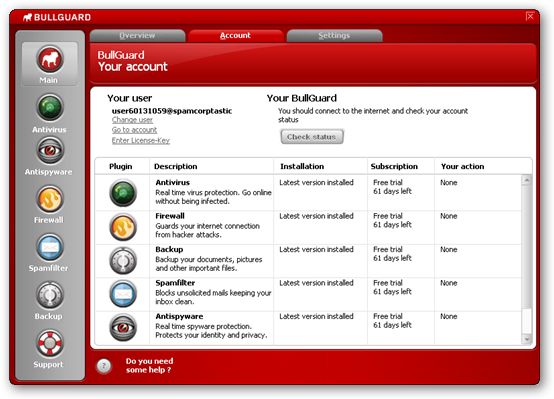Image resolution: width=554 pixels, height=399 pixels.
Task: Click the Backup plugin icon in the table
Action: (123, 260)
